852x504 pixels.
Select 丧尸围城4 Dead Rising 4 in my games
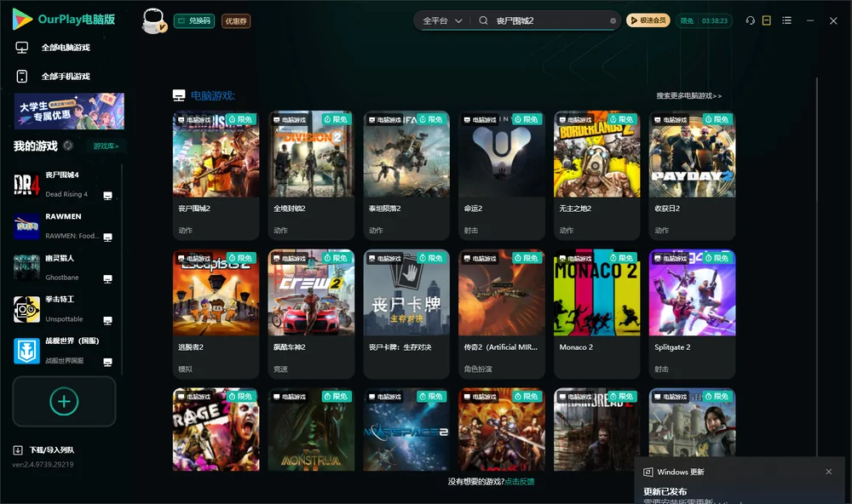62,184
